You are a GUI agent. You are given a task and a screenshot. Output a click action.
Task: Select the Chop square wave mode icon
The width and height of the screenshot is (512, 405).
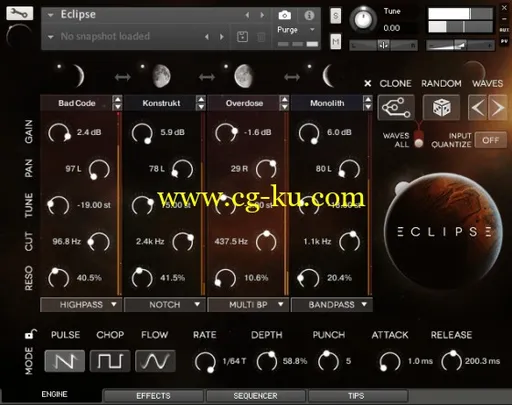(110, 361)
